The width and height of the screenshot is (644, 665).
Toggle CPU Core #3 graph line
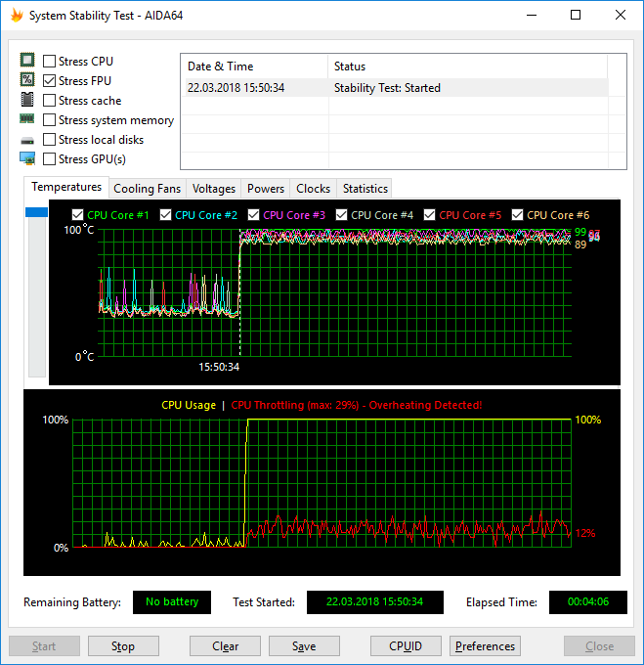tap(253, 215)
